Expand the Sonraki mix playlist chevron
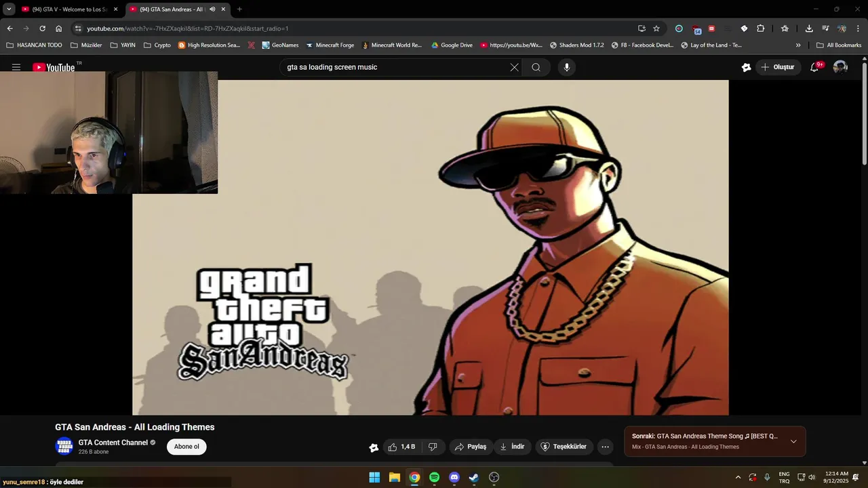Image resolution: width=868 pixels, height=488 pixels. [793, 441]
